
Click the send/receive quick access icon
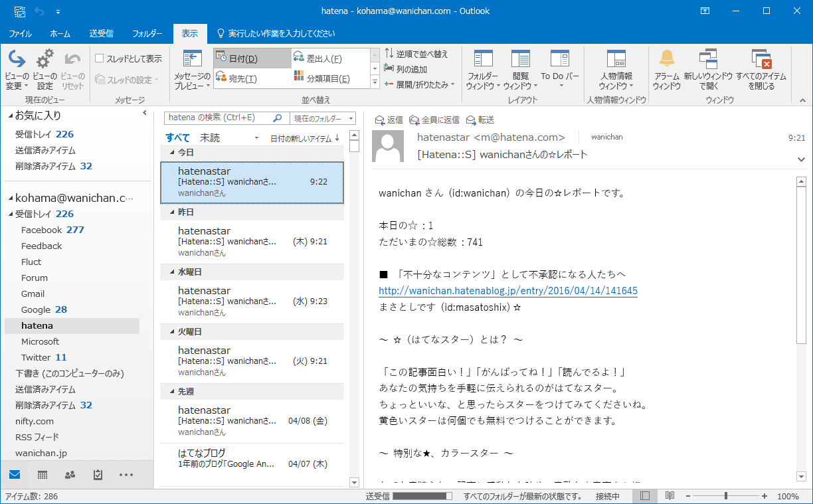[20, 11]
